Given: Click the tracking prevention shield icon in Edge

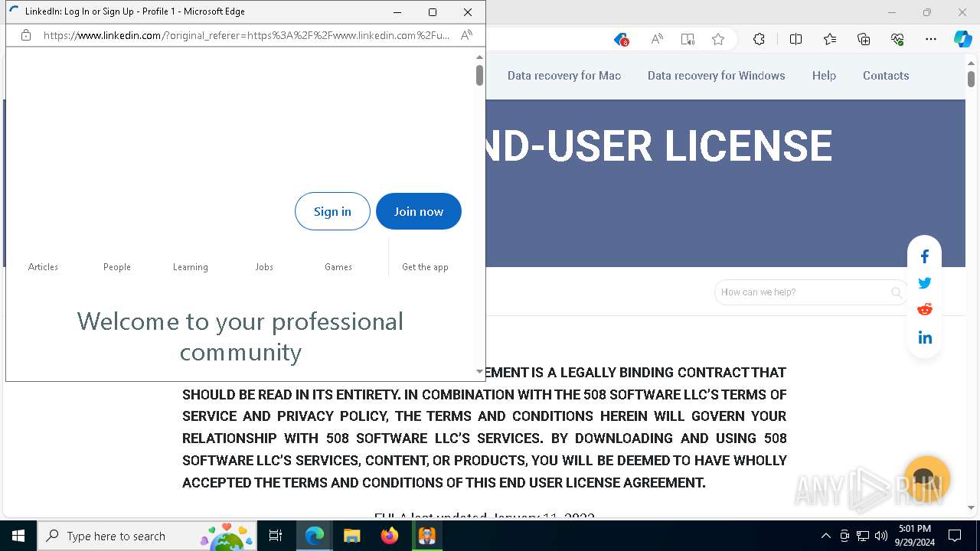Looking at the screenshot, I should pos(622,40).
